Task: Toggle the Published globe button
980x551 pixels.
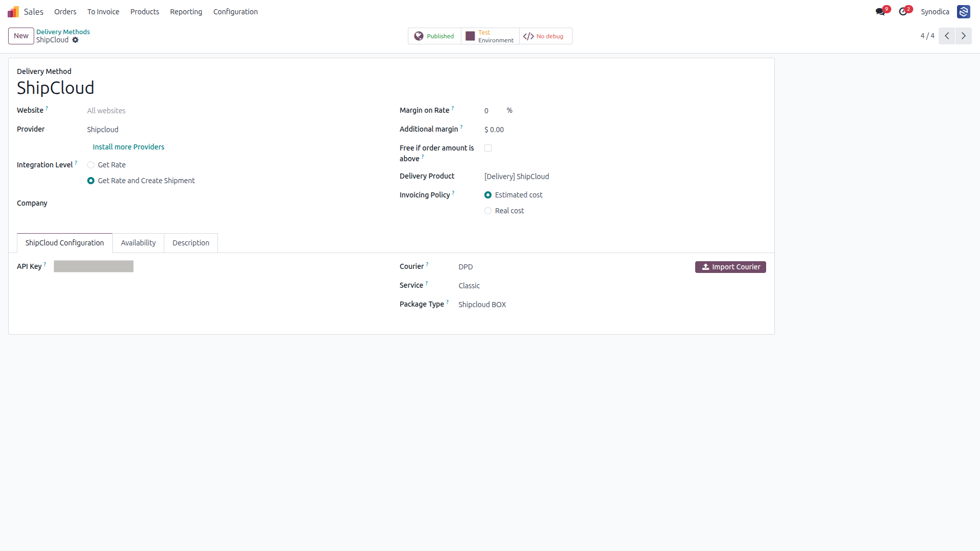Action: pos(434,36)
